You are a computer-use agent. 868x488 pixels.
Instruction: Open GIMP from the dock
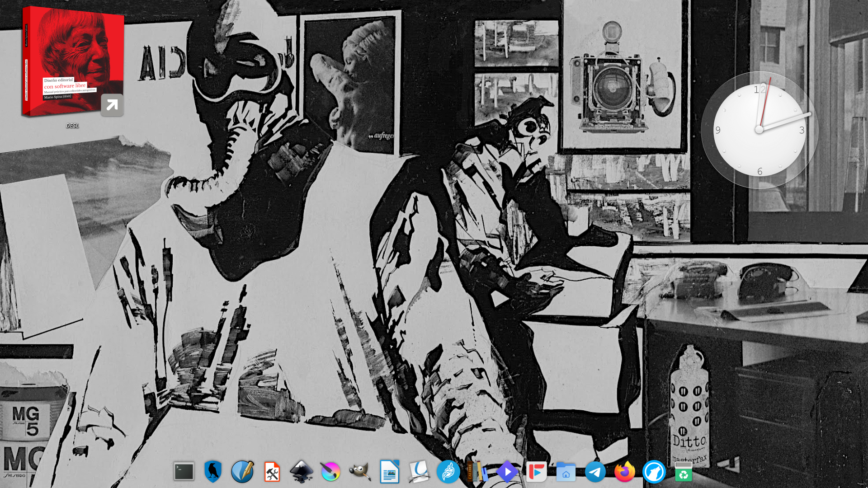click(360, 472)
